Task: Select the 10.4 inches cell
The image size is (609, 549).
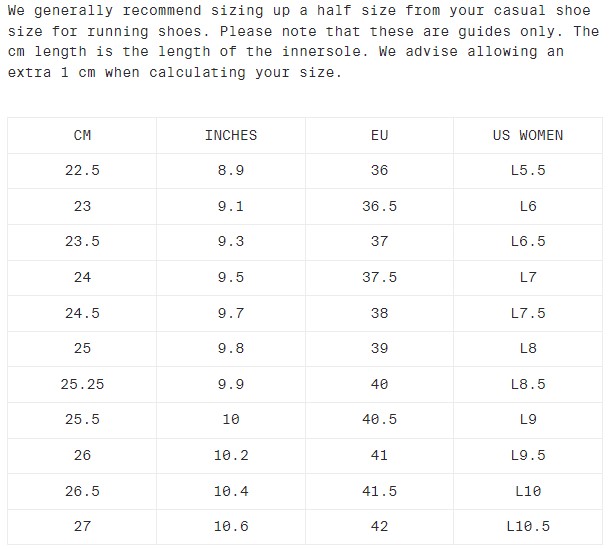Action: (x=230, y=490)
